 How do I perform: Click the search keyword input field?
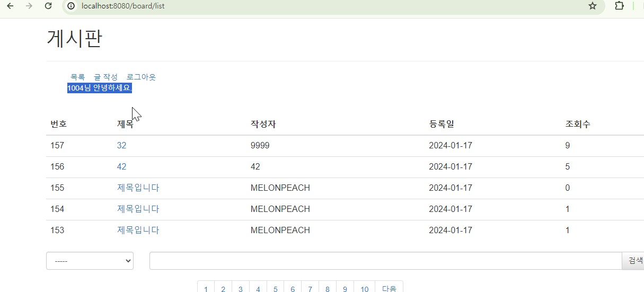385,261
